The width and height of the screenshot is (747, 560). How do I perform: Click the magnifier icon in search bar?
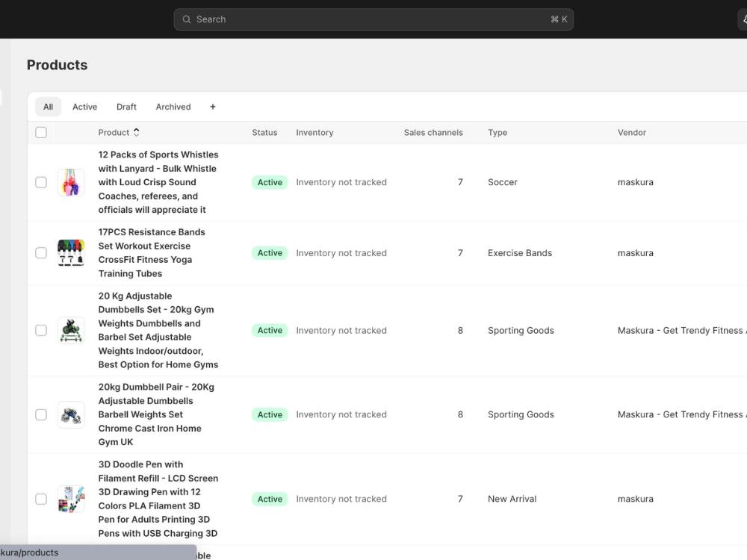click(x=186, y=19)
